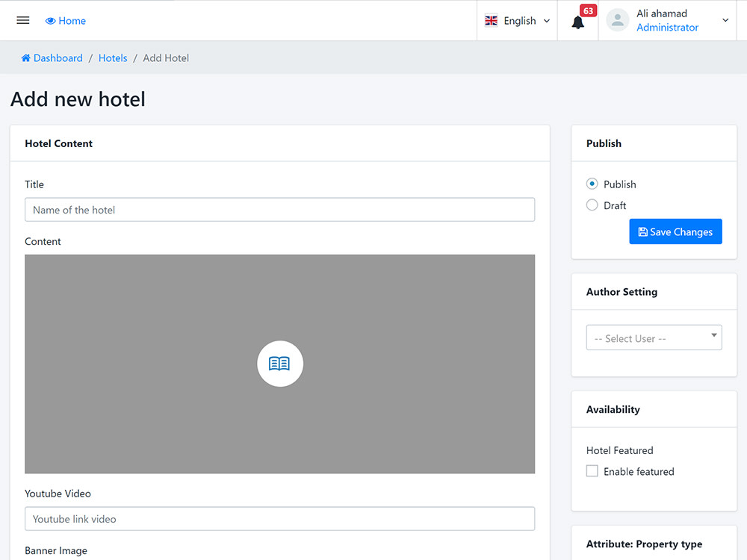Open the Hotels breadcrumb link
This screenshot has height=560, width=747.
point(113,57)
